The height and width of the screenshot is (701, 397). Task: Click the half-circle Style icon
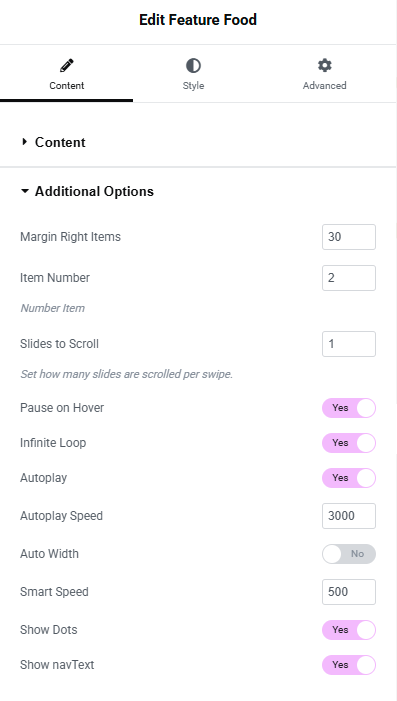pos(193,66)
